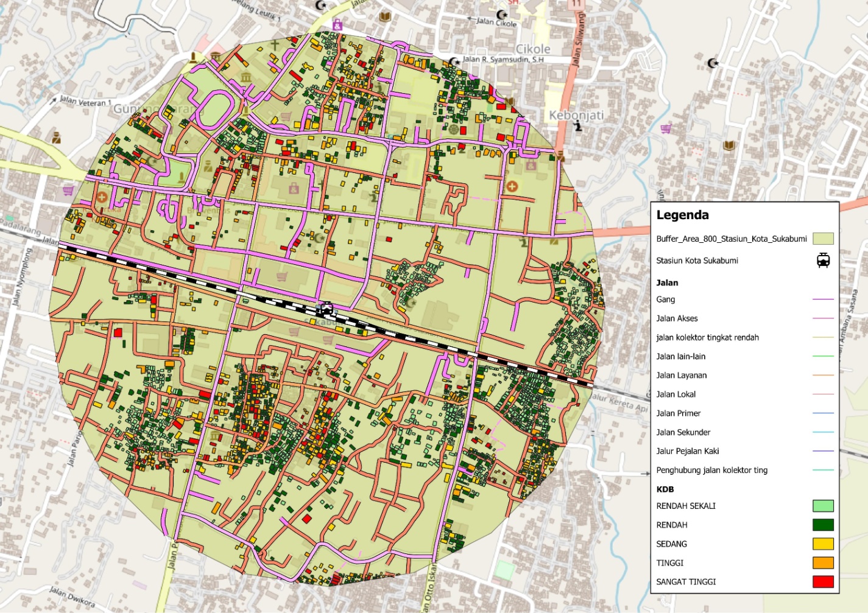Click the light green RENDAH SEKALI swatch
The image size is (868, 613).
click(823, 506)
